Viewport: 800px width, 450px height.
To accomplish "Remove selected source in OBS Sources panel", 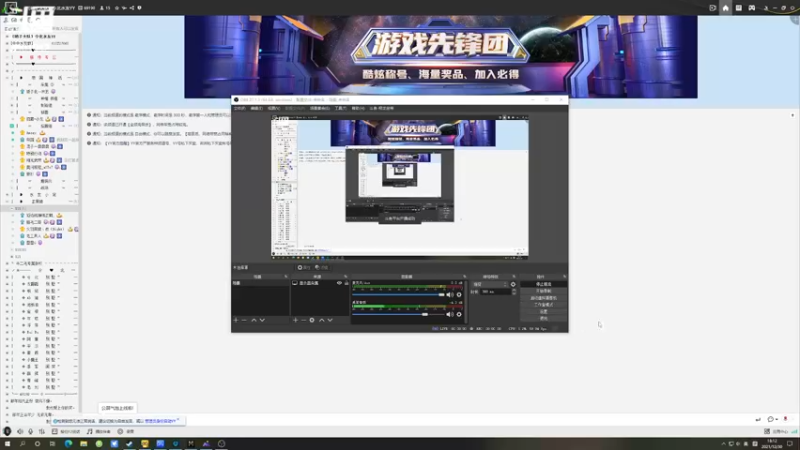I will pyautogui.click(x=304, y=320).
